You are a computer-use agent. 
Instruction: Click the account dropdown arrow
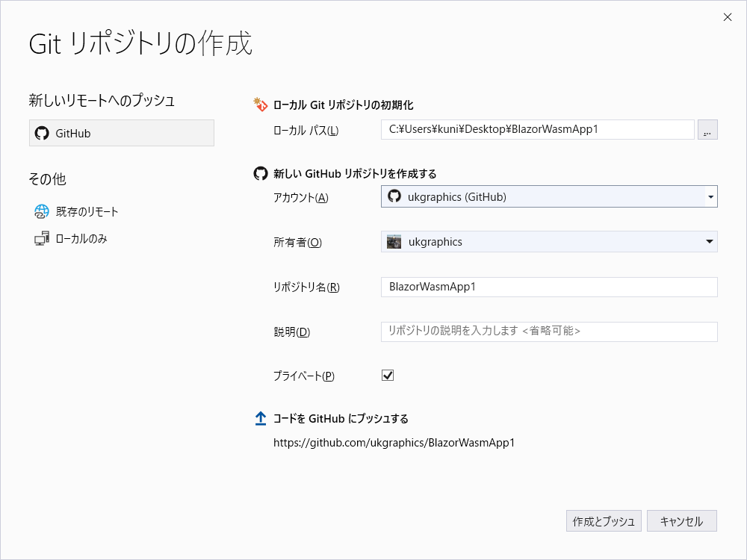point(711,196)
